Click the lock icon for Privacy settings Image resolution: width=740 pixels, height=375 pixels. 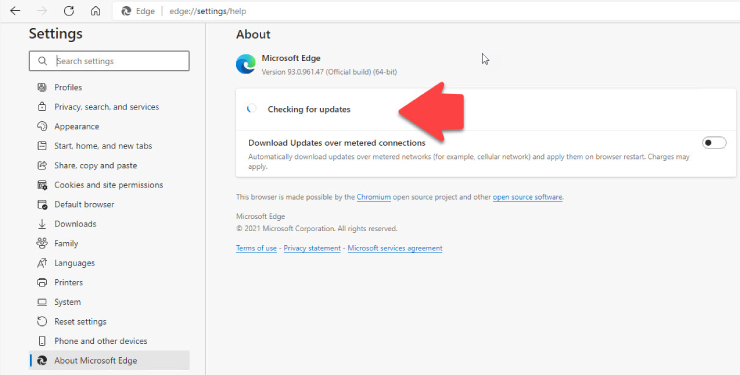coord(42,107)
